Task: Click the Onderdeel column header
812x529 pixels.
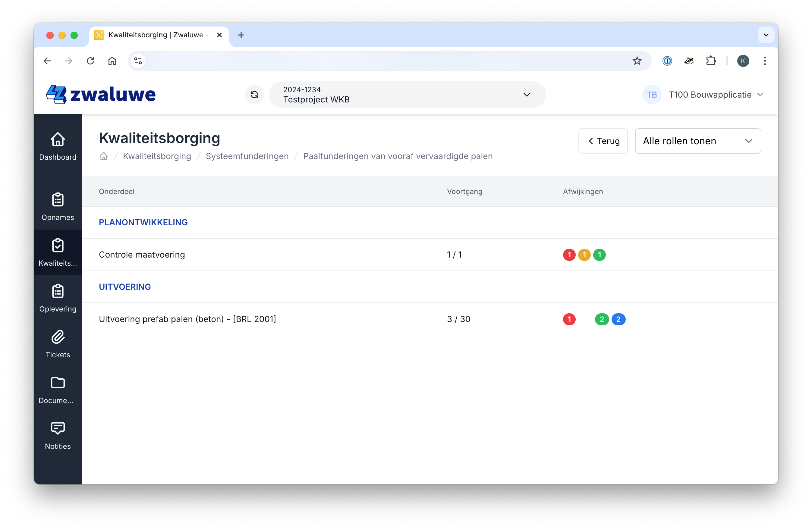Action: pyautogui.click(x=117, y=191)
